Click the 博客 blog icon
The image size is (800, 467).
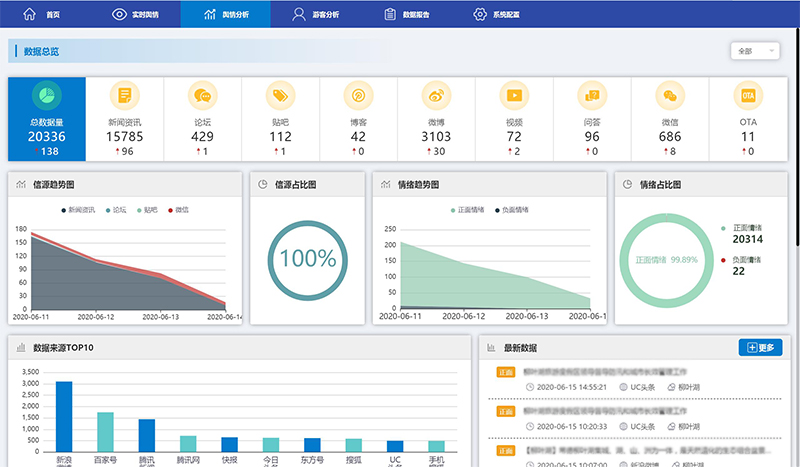[358, 95]
